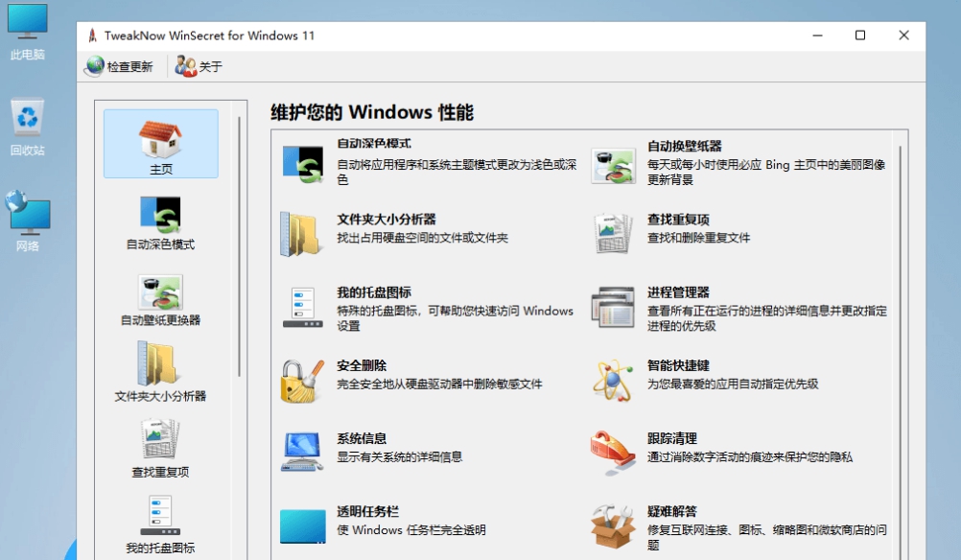Launch 跟踪清理 vacuum cleaner icon
The height and width of the screenshot is (560, 961).
[613, 453]
